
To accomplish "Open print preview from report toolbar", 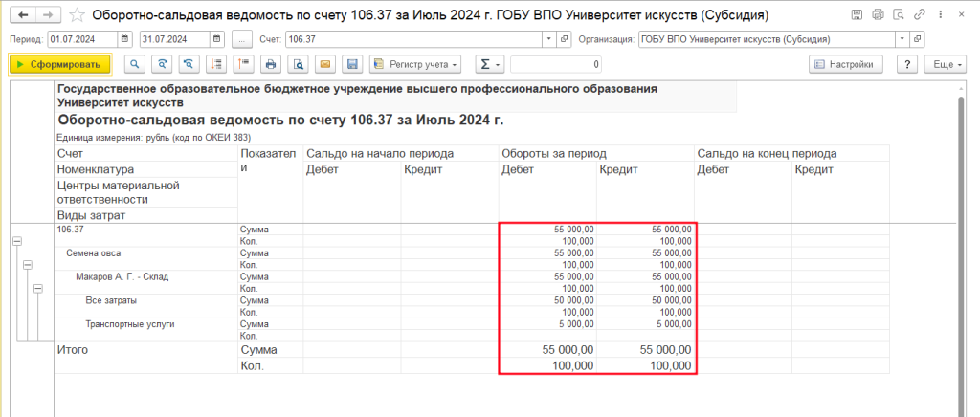I will point(299,64).
